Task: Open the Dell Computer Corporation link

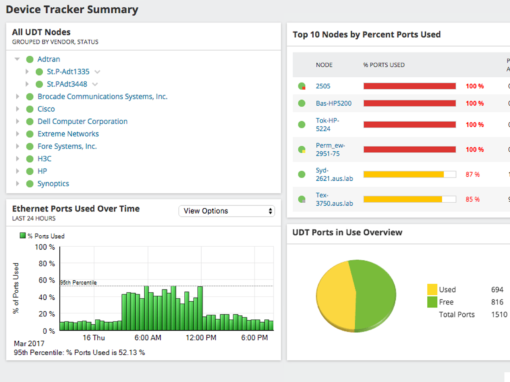Action: [82, 121]
